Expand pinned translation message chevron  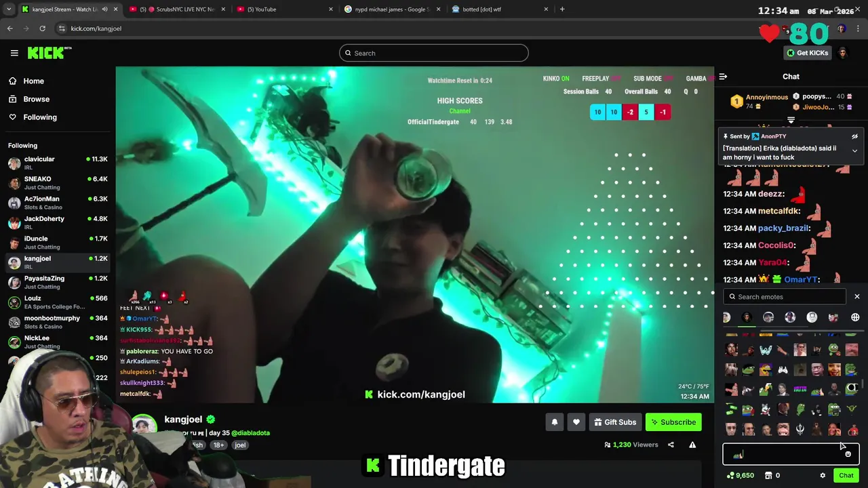[x=854, y=151]
